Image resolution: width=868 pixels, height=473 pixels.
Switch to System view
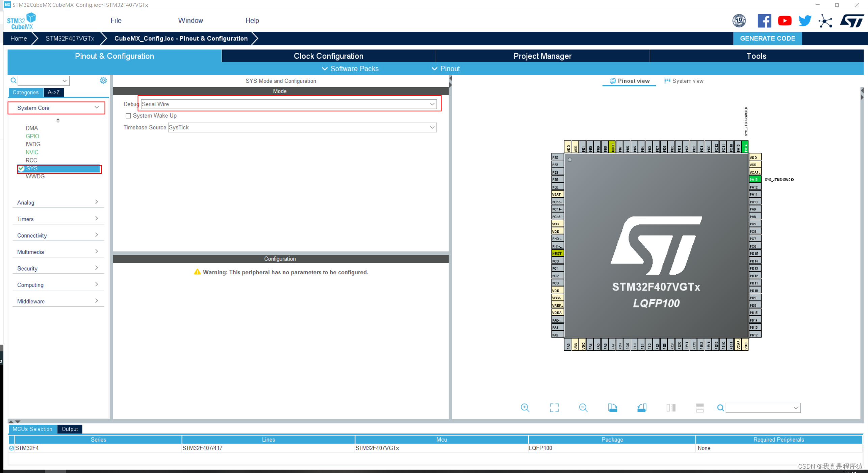tap(684, 81)
